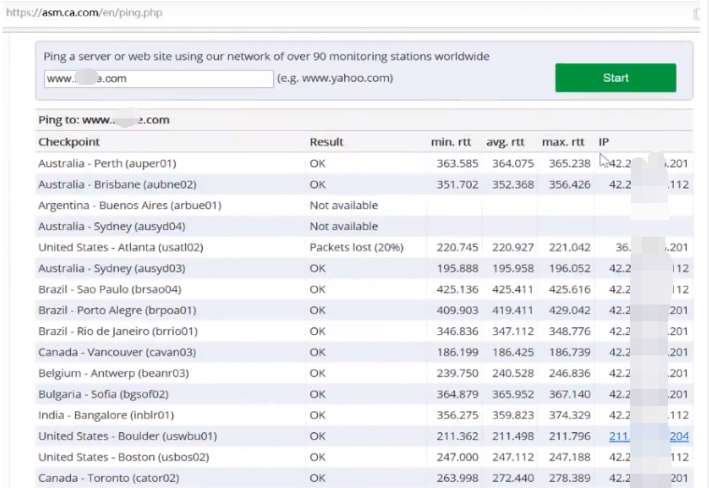This screenshot has height=488, width=709.
Task: Click the min rtt value 186.199
Action: pos(457,352)
